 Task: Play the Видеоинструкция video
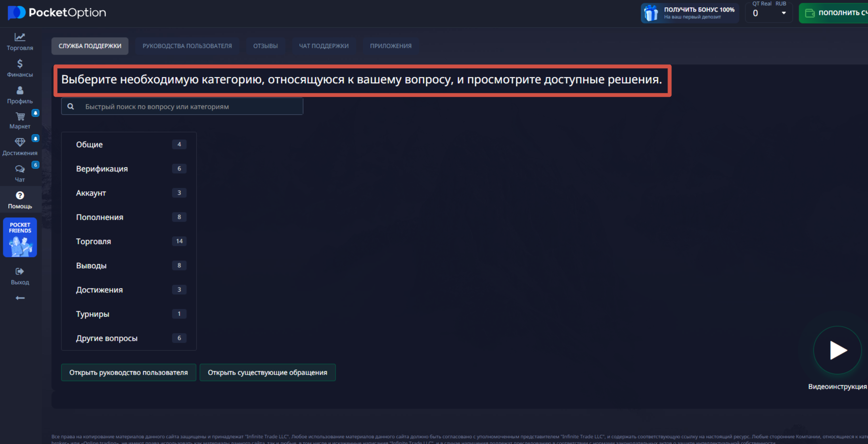coord(837,350)
